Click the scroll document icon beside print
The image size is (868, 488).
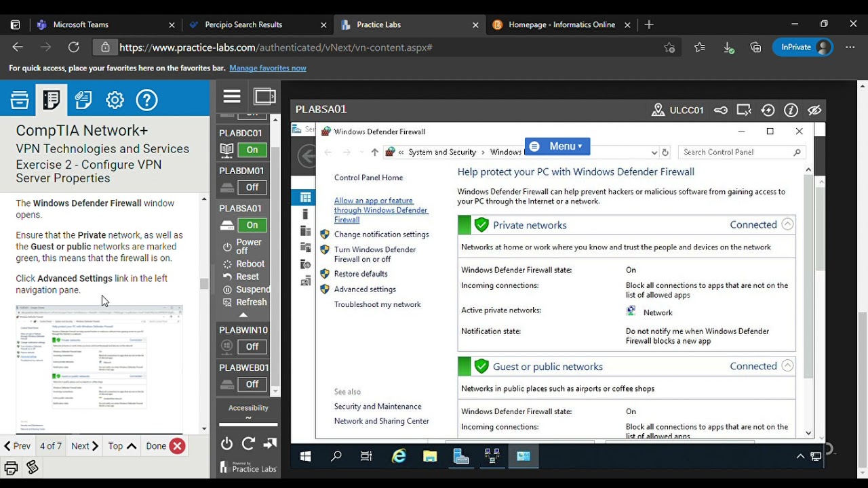tap(32, 467)
